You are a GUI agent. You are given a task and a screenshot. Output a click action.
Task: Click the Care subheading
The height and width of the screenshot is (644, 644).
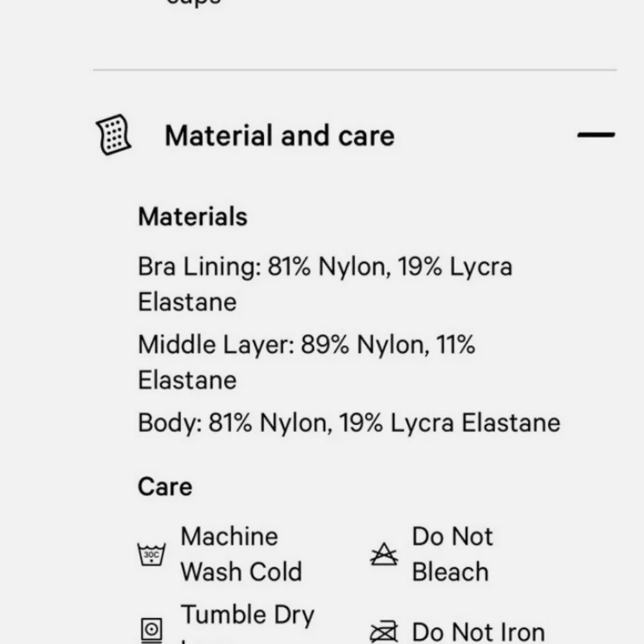[165, 487]
